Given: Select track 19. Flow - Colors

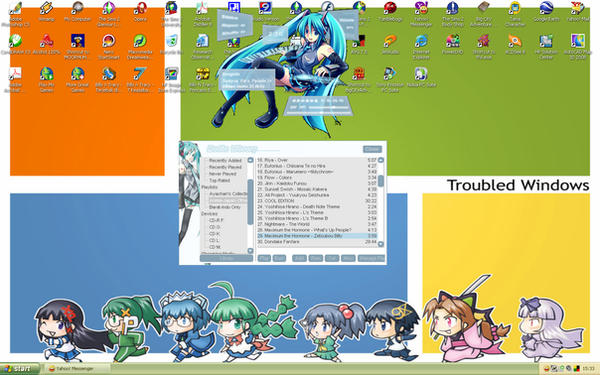Looking at the screenshot, I should [317, 178].
